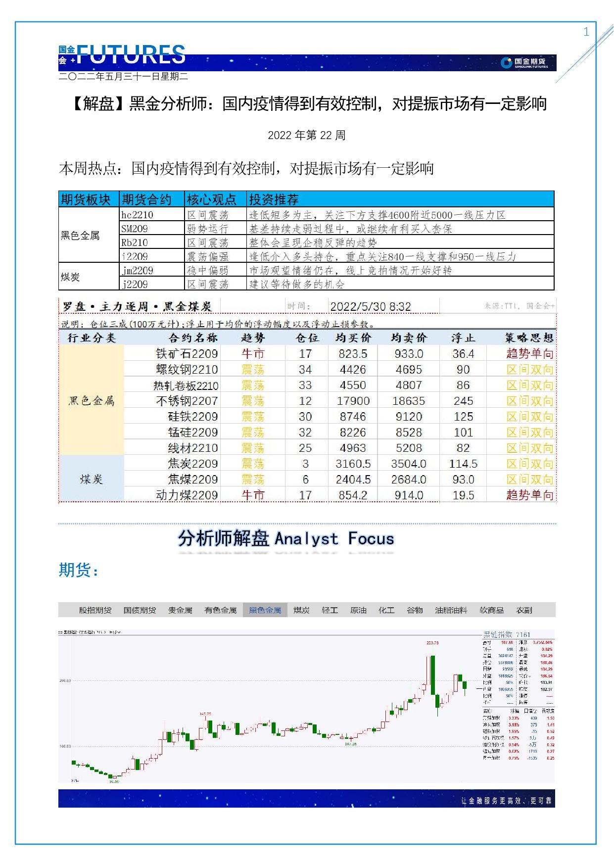Click the 行业分类 column header
This screenshot has height=868, width=614.
[92, 338]
